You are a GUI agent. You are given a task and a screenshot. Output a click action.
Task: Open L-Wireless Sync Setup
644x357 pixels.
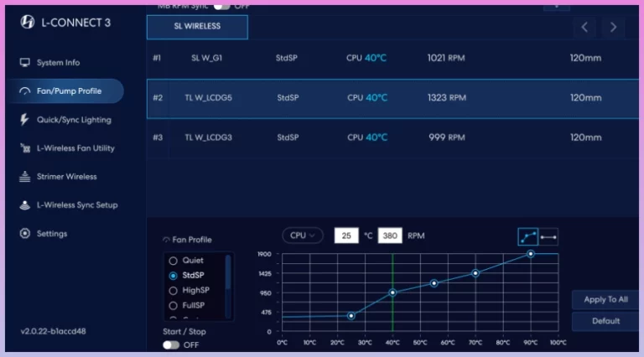[x=76, y=205]
